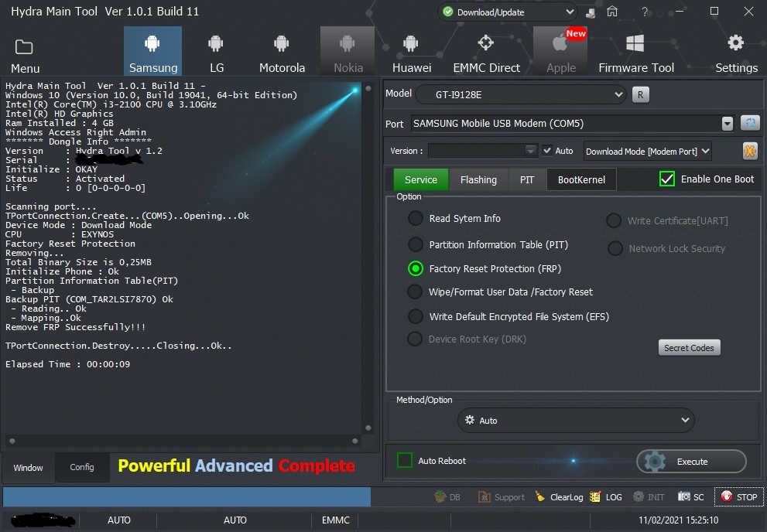
Task: Click the DB icon in bottom bar
Action: 447,497
